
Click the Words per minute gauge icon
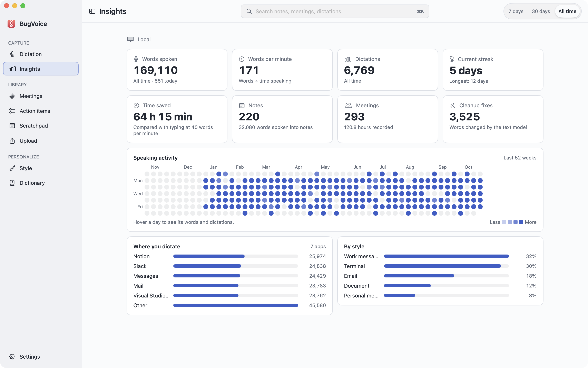242,59
